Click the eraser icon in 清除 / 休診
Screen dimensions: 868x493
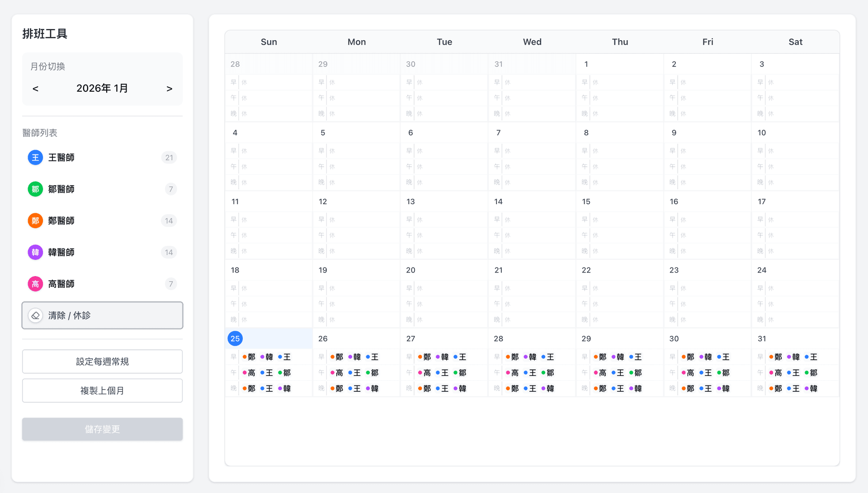tap(35, 315)
